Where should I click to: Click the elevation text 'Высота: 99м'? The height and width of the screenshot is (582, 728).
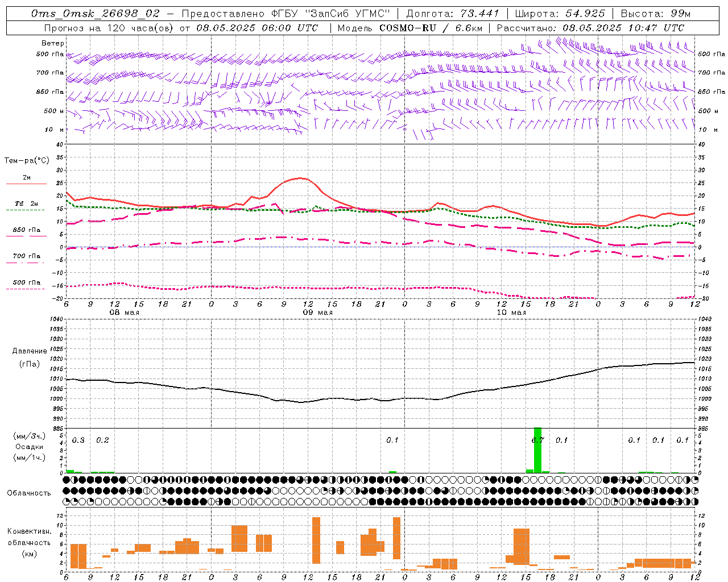(x=656, y=14)
